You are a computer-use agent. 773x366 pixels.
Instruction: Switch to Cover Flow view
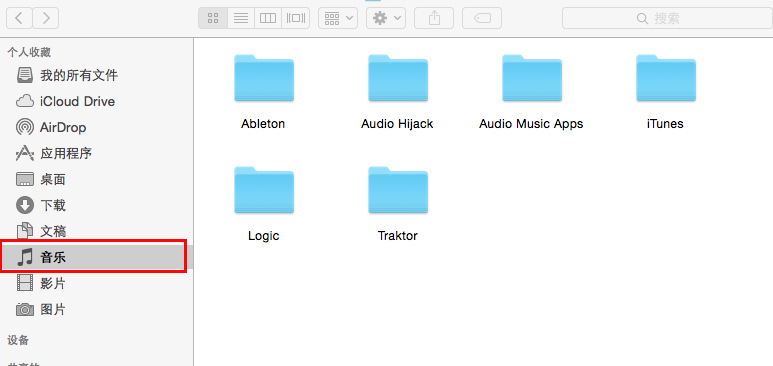[x=296, y=18]
